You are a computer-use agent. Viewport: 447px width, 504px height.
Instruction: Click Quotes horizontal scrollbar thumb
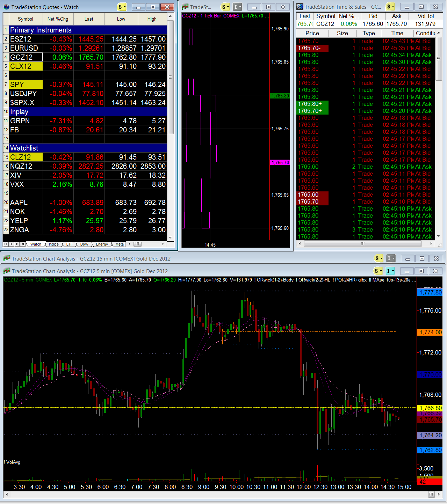137,244
